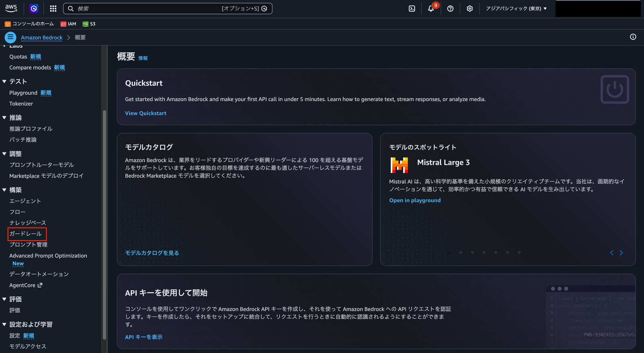Show the previous spotlight model arrow
644x353 pixels.
click(x=612, y=253)
